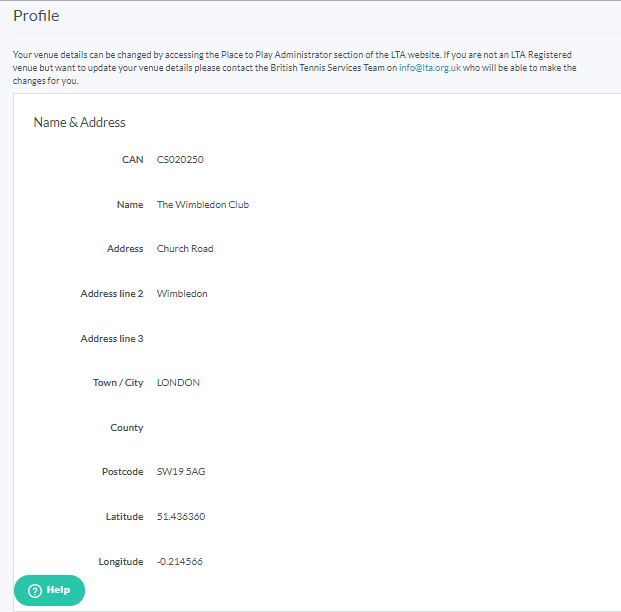
Task: Click the CAN value CS020250
Action: point(180,160)
